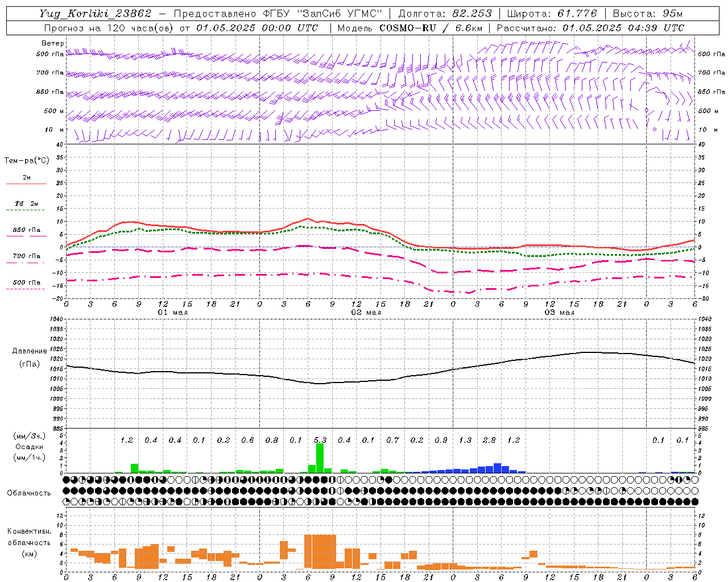Click the Осадки panel title

[x=28, y=447]
